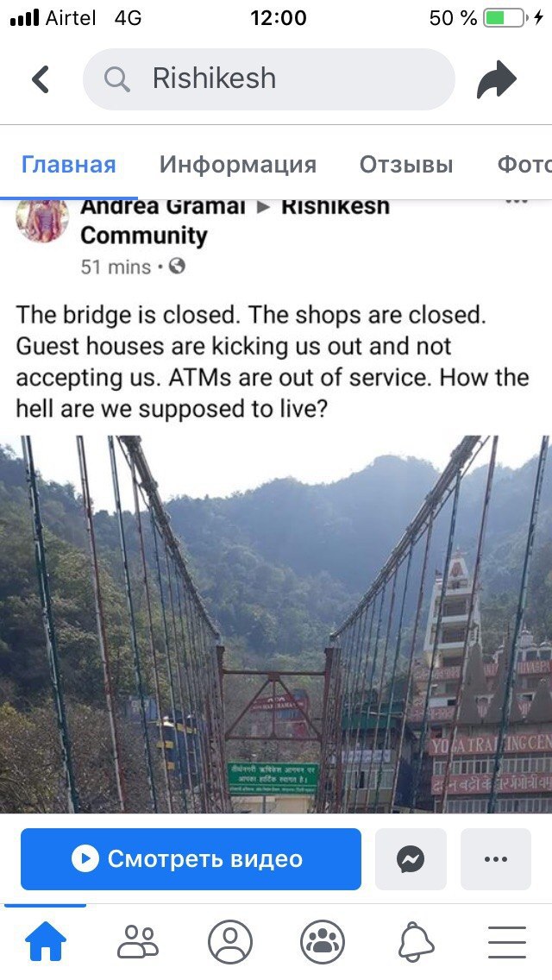Select the Главная tab
Screen dimensions: 552x980
(69, 165)
